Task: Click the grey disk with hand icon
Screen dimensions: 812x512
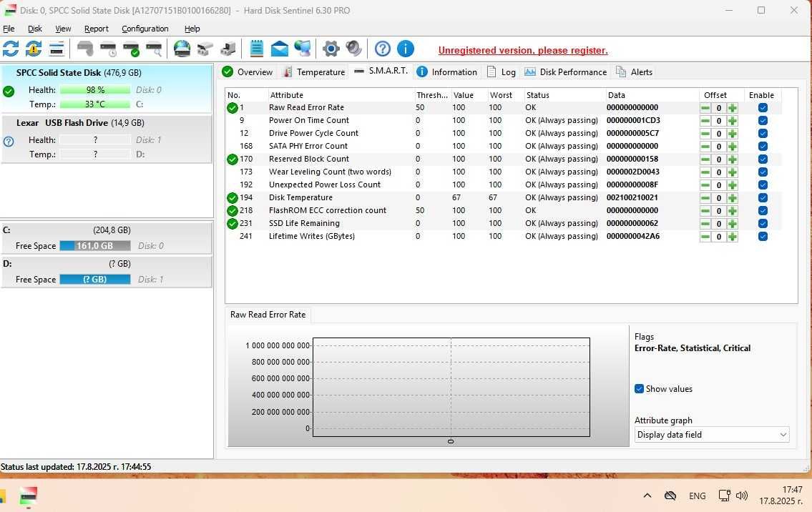Action: (x=85, y=49)
